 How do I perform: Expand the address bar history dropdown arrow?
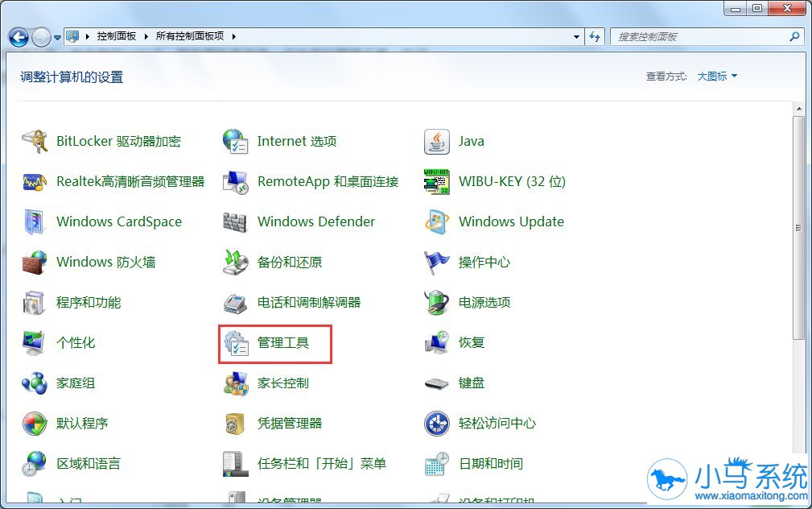click(576, 37)
